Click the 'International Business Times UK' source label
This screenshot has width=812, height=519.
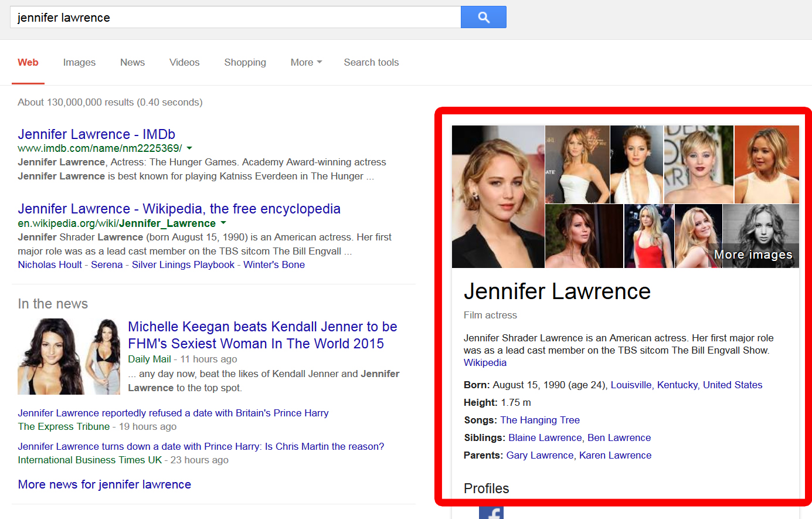[x=90, y=460]
